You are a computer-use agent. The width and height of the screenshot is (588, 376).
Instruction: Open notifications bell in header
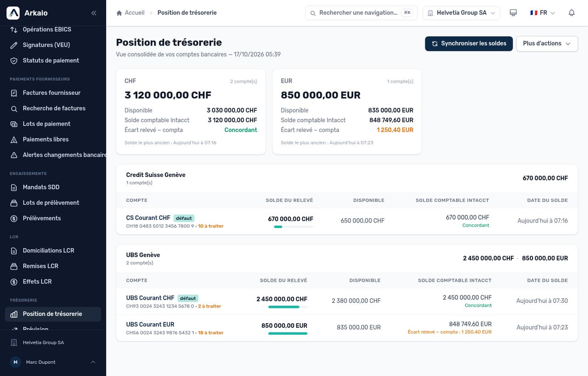point(571,13)
